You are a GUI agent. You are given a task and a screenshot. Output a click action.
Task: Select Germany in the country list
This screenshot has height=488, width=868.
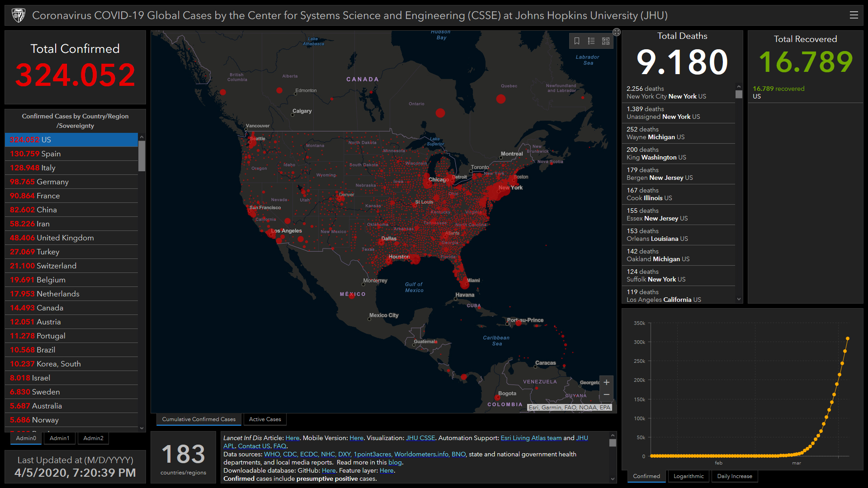[71, 182]
